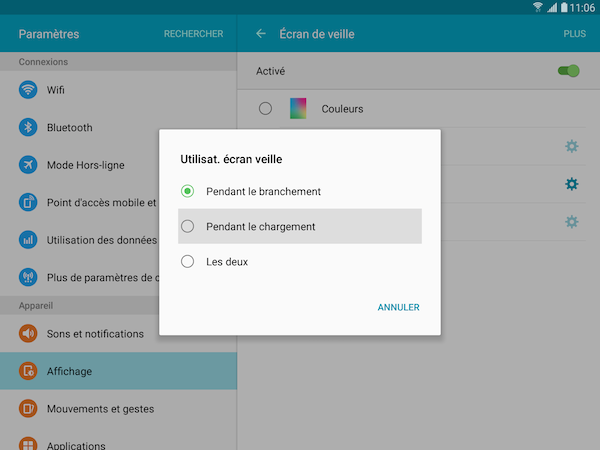600x450 pixels.
Task: Go back using the arrow icon
Action: (x=261, y=34)
